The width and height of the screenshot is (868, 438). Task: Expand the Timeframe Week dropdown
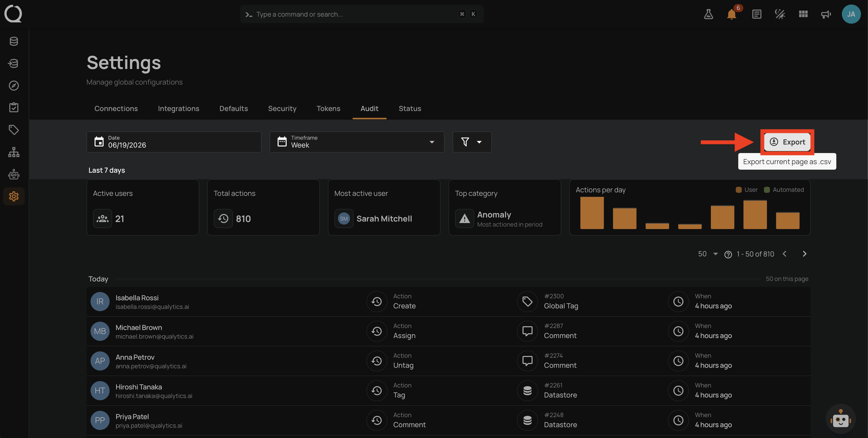tap(357, 142)
